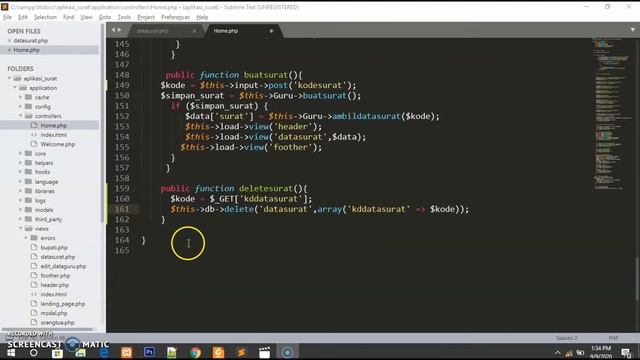Image resolution: width=640 pixels, height=360 pixels.
Task: Expand the logs folder
Action: point(20,200)
